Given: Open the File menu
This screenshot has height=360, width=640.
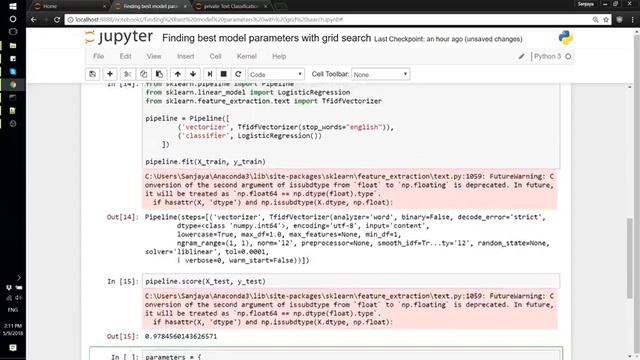Looking at the screenshot, I should coord(98,56).
